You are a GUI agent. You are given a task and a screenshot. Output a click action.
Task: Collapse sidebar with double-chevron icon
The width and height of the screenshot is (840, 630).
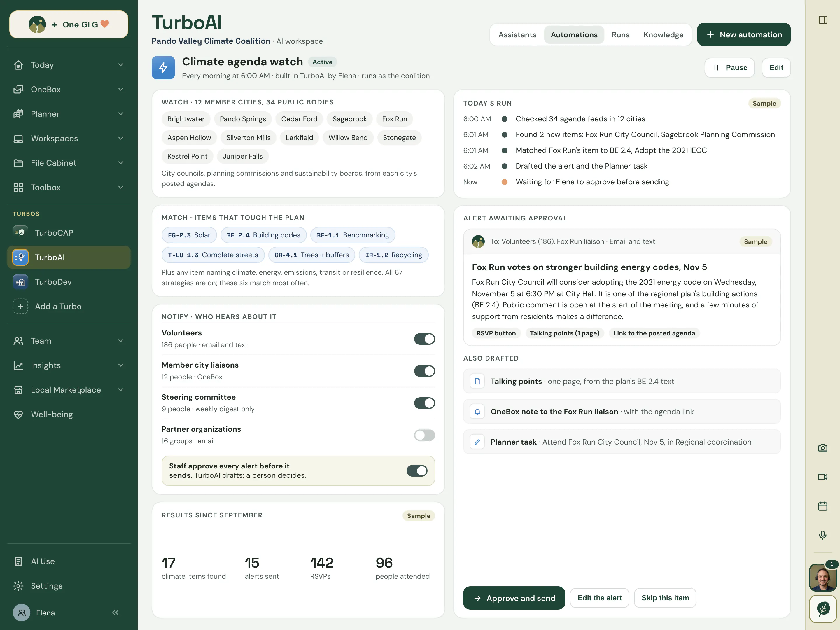click(116, 612)
